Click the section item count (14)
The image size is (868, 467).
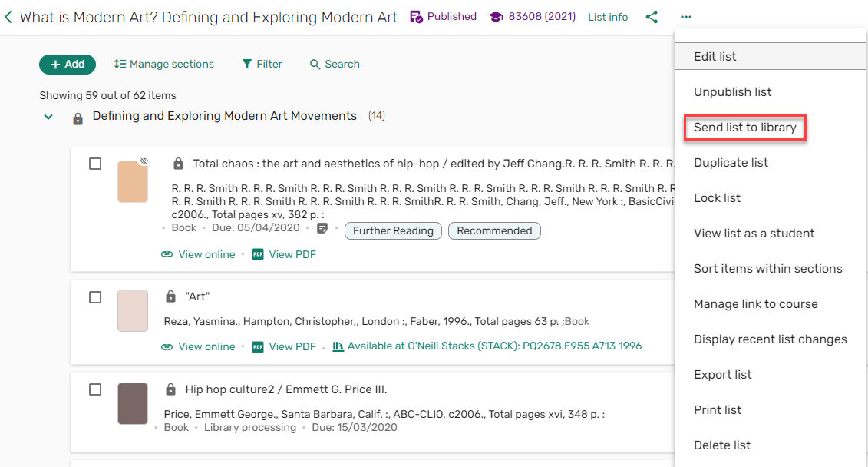376,116
